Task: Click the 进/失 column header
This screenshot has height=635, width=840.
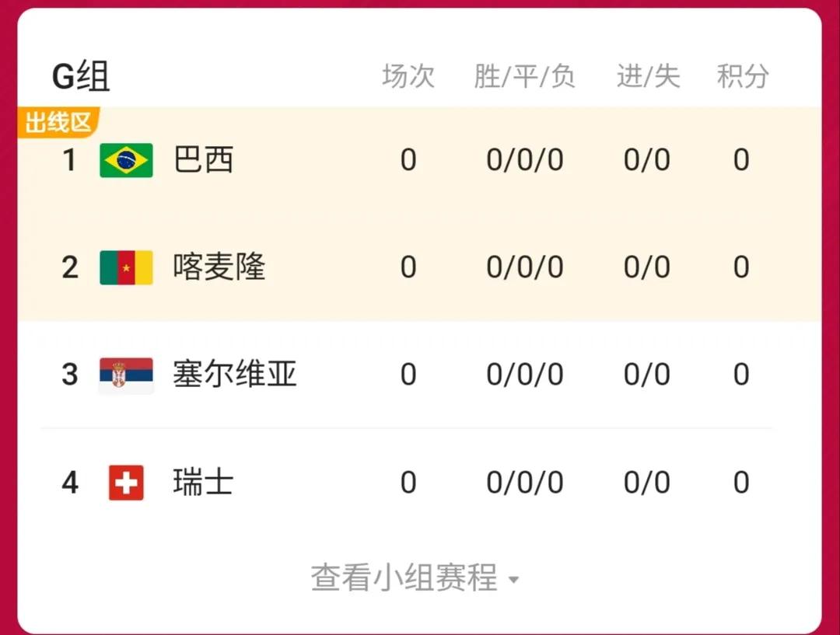Action: tap(648, 75)
